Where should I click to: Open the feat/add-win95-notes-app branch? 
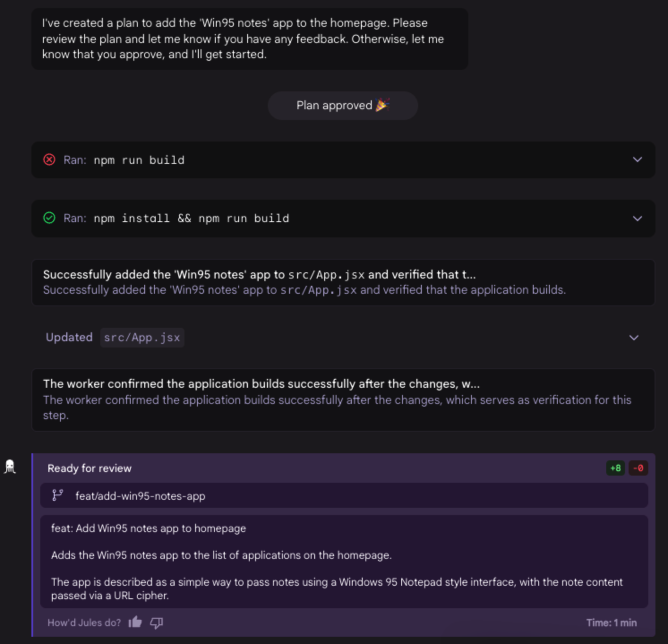pos(140,496)
